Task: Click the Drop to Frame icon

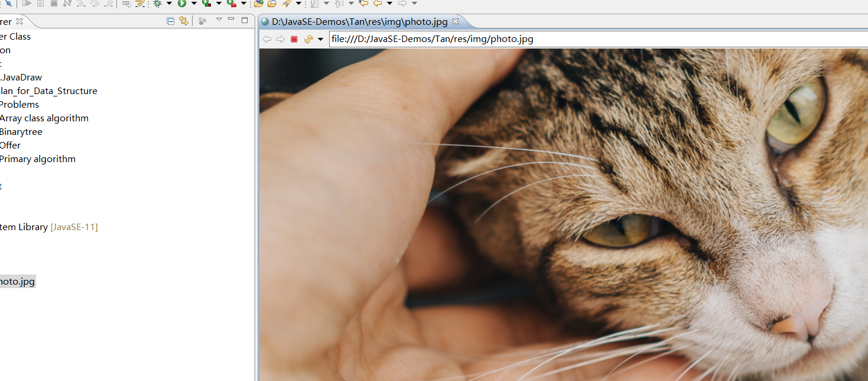Action: tap(126, 4)
